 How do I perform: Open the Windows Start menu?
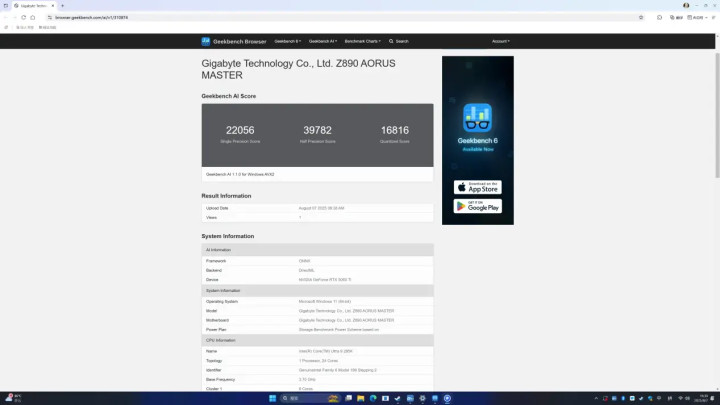[272, 398]
